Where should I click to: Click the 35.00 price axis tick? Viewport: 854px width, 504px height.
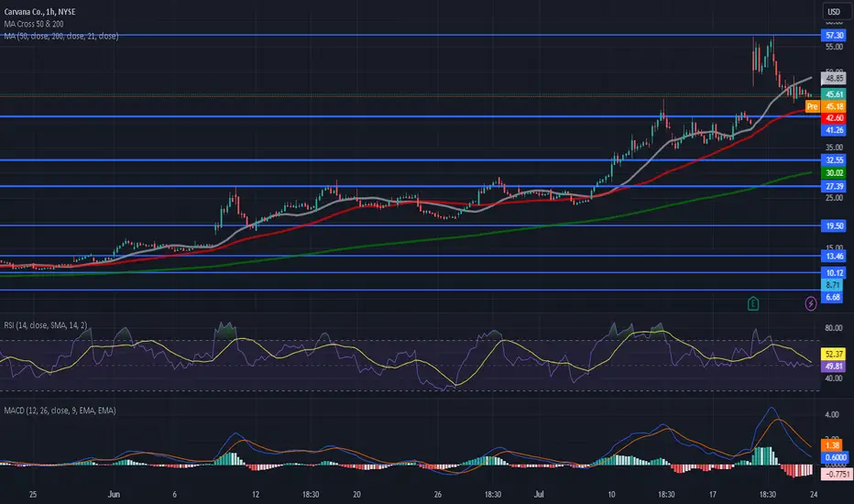tap(834, 148)
